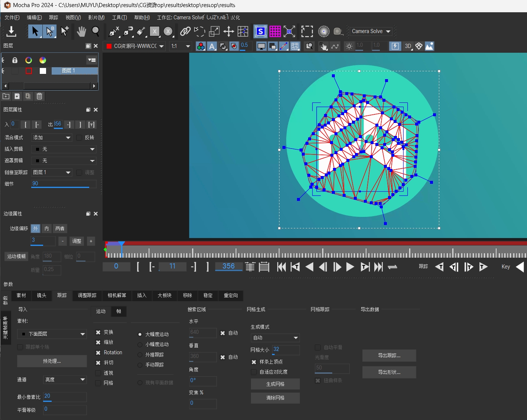Click the 运动模糊 button
The image size is (527, 420).
click(16, 256)
